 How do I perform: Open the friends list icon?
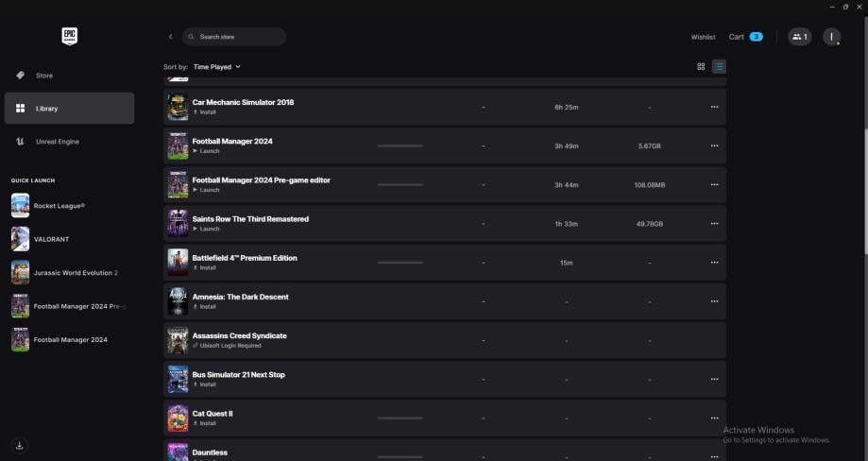799,37
